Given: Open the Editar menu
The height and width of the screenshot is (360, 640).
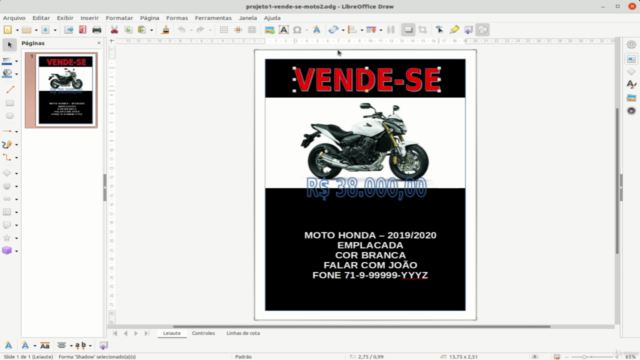Looking at the screenshot, I should (41, 18).
